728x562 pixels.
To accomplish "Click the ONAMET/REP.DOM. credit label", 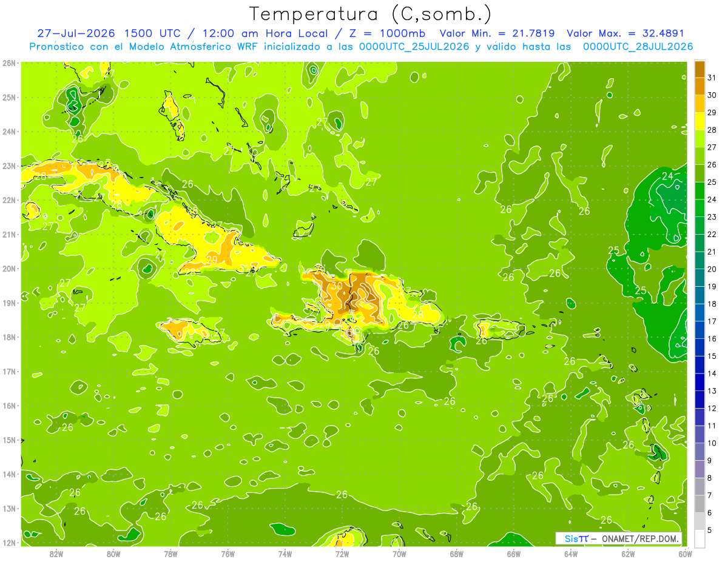I will (x=640, y=538).
